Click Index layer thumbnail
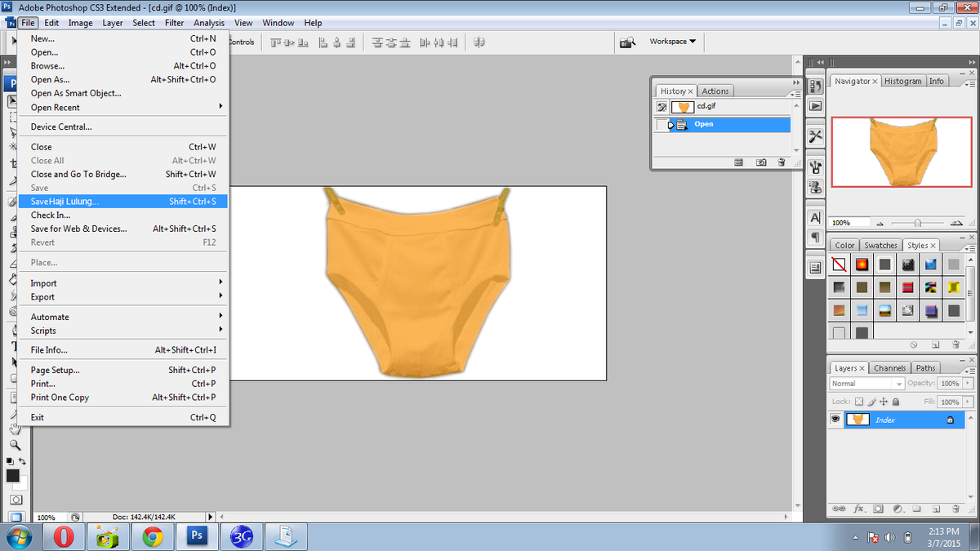980x551 pixels. [857, 420]
